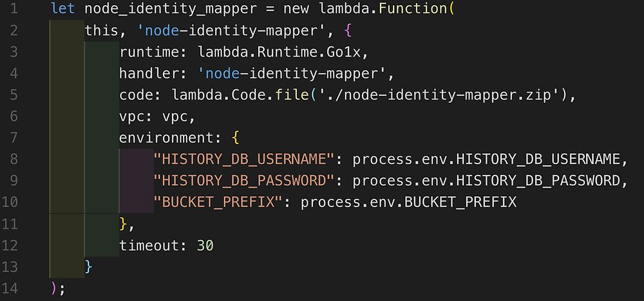Click closing yellow brace on line 11
Viewport: 644px width, 301px height.
(x=124, y=224)
